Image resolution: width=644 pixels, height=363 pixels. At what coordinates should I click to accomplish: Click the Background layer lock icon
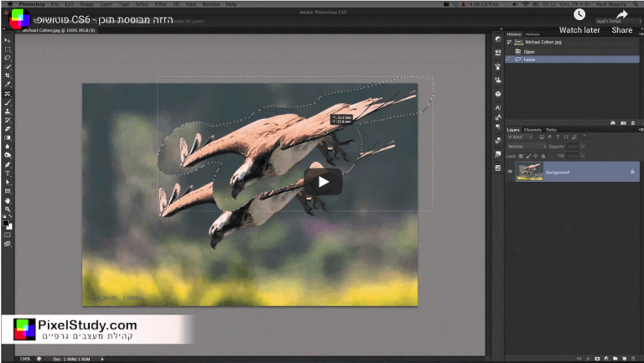pyautogui.click(x=632, y=172)
